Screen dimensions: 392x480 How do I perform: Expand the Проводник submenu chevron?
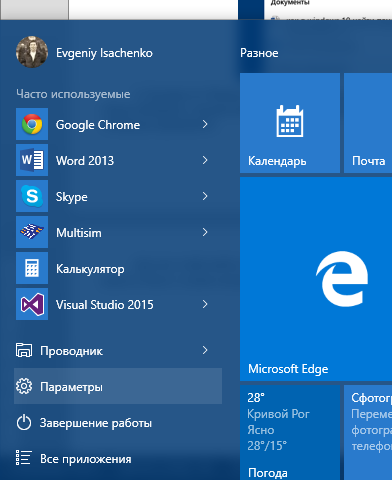[x=205, y=350]
